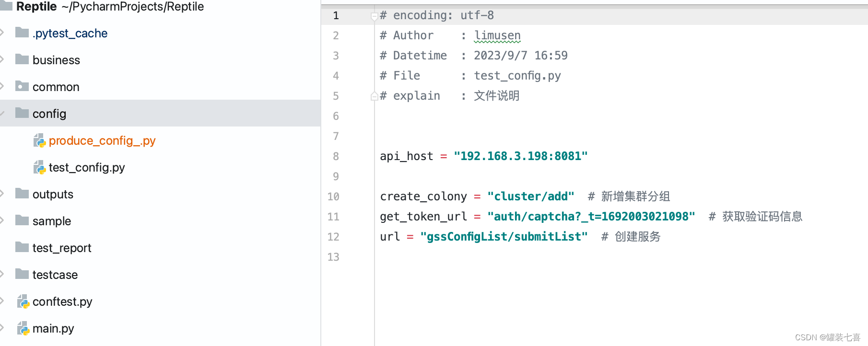Click the Python file icon of main.py
This screenshot has height=346, width=868.
[23, 328]
